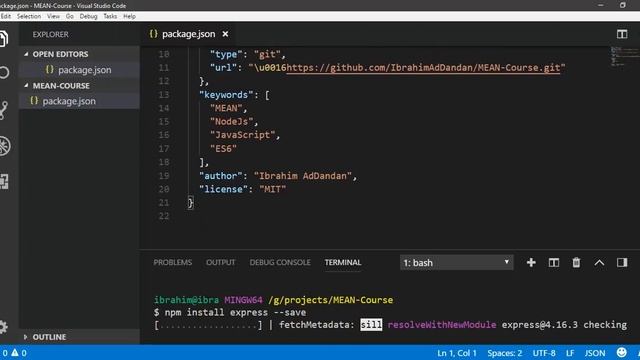Maximize the panel with up chevron

tap(599, 262)
